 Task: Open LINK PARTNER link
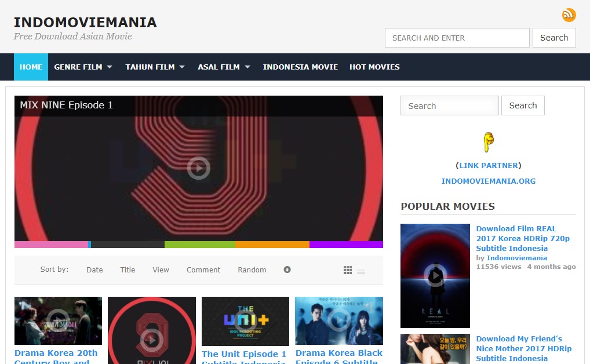click(489, 166)
